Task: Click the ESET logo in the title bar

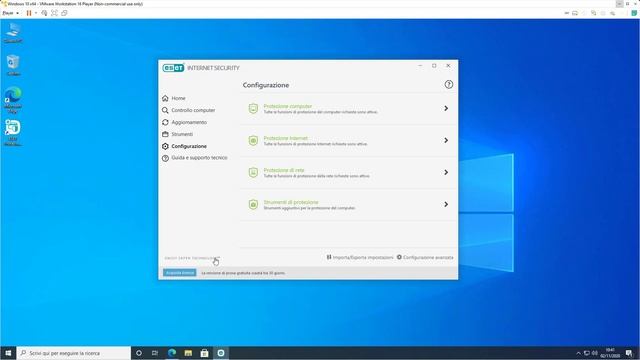Action: pos(173,68)
